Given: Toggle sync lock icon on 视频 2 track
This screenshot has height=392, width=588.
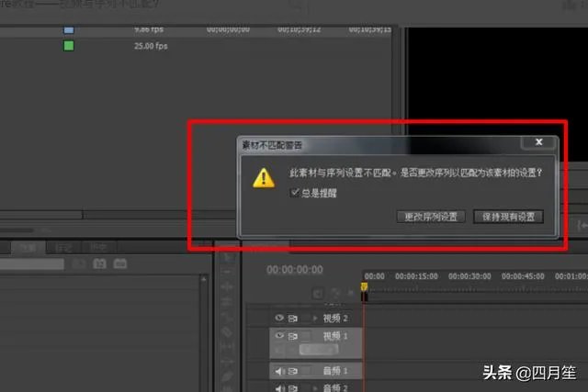Looking at the screenshot, I should (x=292, y=319).
